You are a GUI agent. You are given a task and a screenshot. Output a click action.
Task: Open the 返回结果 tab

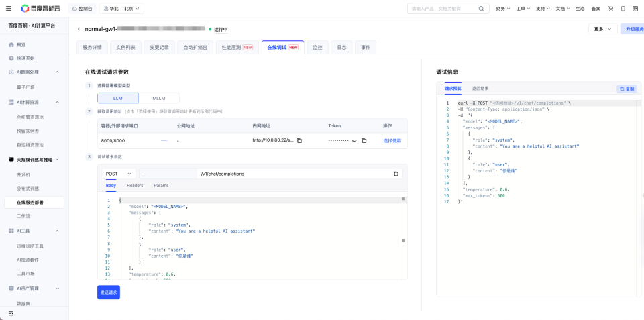click(480, 89)
